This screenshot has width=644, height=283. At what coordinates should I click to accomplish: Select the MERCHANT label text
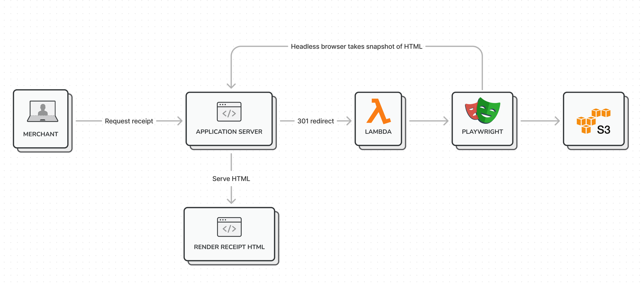point(41,134)
